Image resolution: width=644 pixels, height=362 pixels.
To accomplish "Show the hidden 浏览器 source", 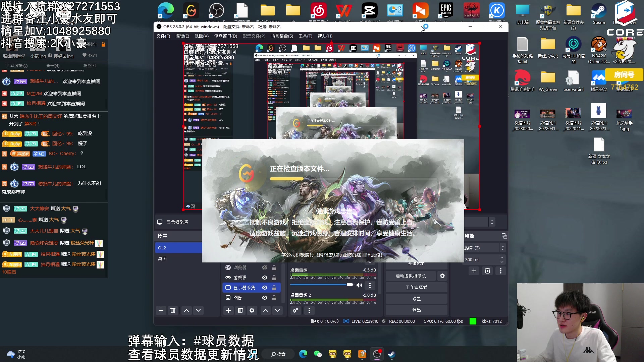I will [x=265, y=267].
